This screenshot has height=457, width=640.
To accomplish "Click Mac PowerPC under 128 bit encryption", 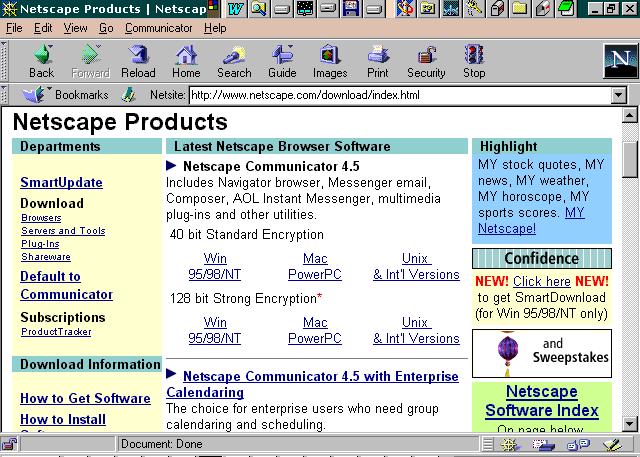I will 315,331.
